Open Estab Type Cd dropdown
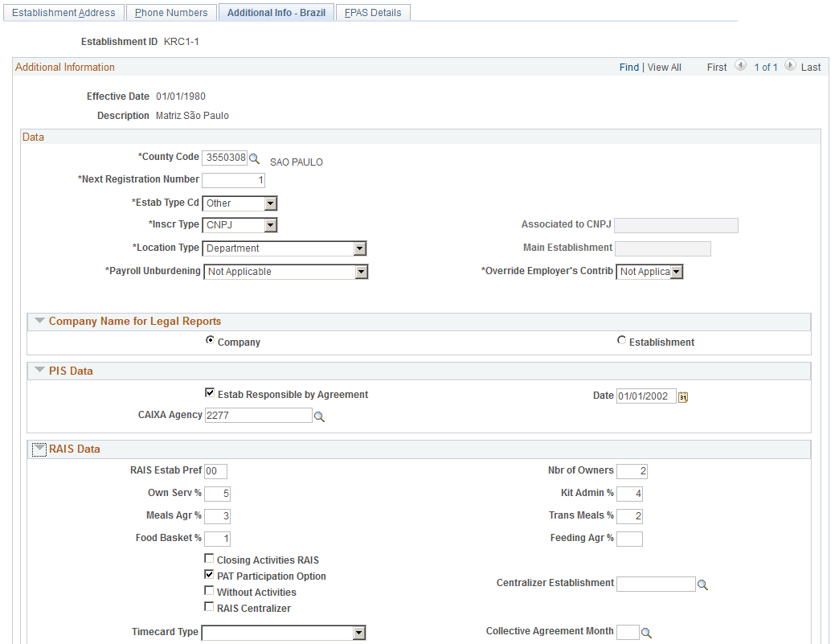Viewport: 835px width, 644px height. (271, 203)
